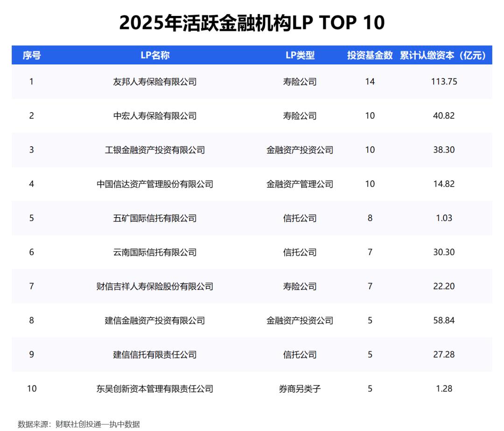The width and height of the screenshot is (504, 431).
Task: Click the capital value 38.30
Action: click(444, 150)
